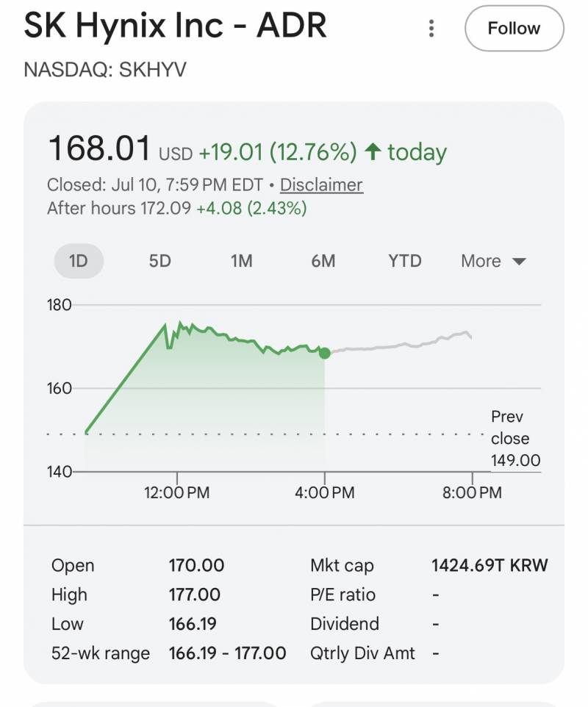Click the 8:00 PM chart time marker
The image size is (588, 707).
472,492
